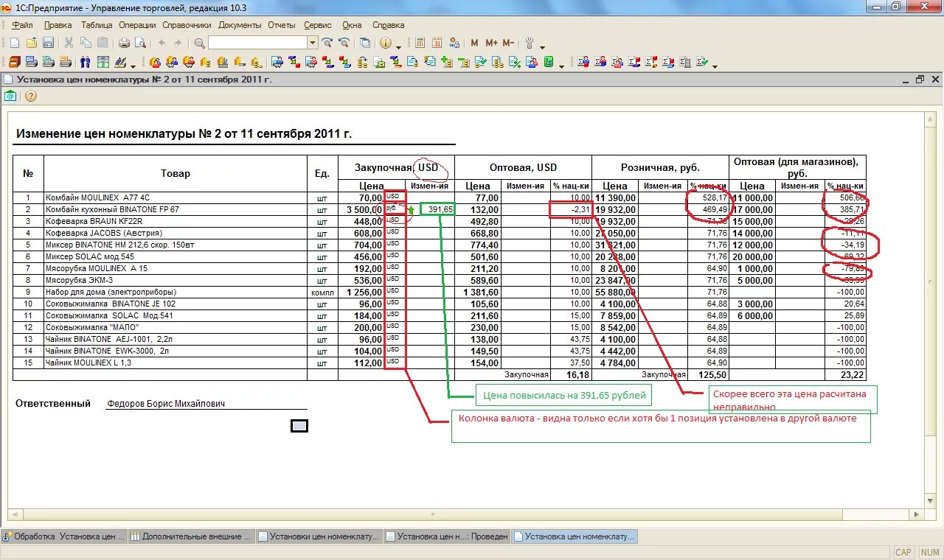Viewport: 944px width, 560px height.
Task: Open the calendar icon
Action: click(x=437, y=43)
